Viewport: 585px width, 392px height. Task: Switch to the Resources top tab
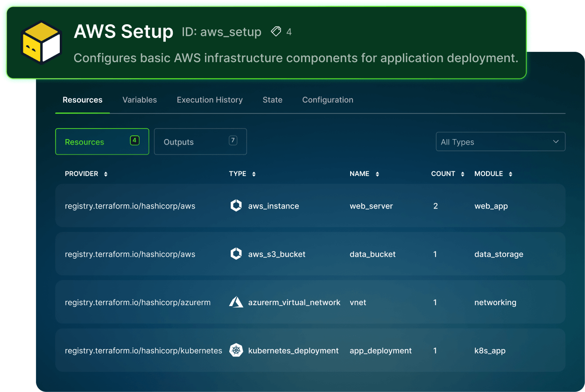83,100
